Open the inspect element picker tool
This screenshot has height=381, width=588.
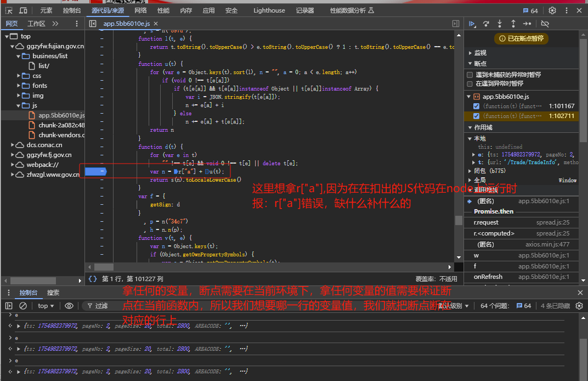pyautogui.click(x=9, y=10)
